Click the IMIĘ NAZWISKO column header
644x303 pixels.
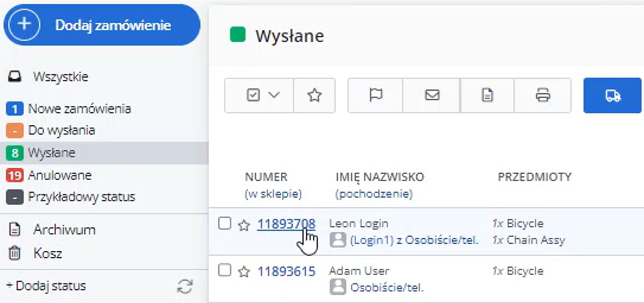coord(380,177)
